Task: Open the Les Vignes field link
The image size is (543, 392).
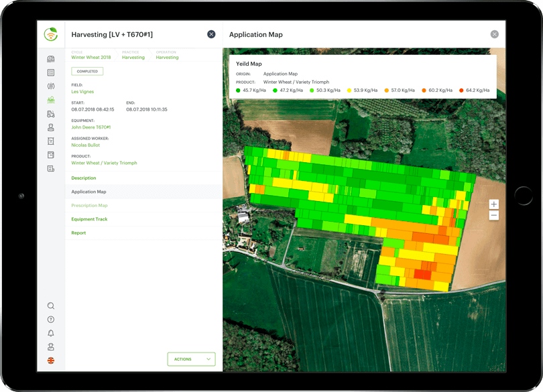Action: pyautogui.click(x=82, y=92)
